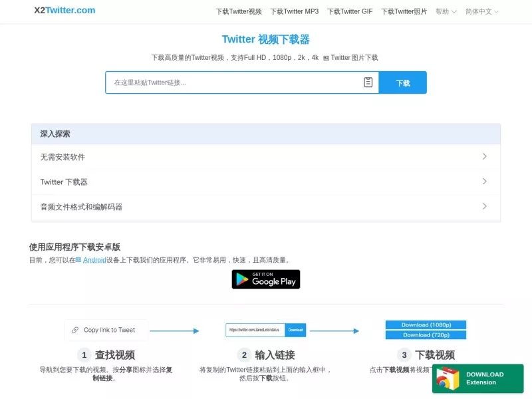The width and height of the screenshot is (532, 399).
Task: Click chevron arrow on Twitter 下载器 row
Action: click(x=485, y=182)
